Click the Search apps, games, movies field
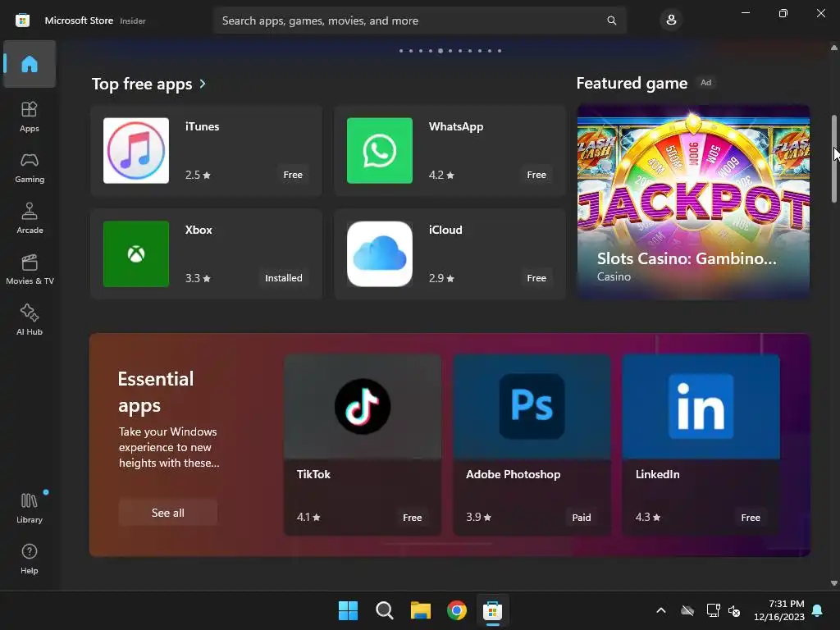Viewport: 840px width, 630px height. tap(420, 21)
